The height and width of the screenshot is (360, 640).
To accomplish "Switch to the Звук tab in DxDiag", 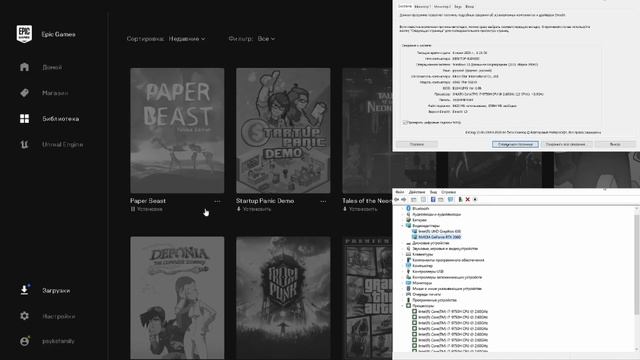I will click(x=458, y=7).
